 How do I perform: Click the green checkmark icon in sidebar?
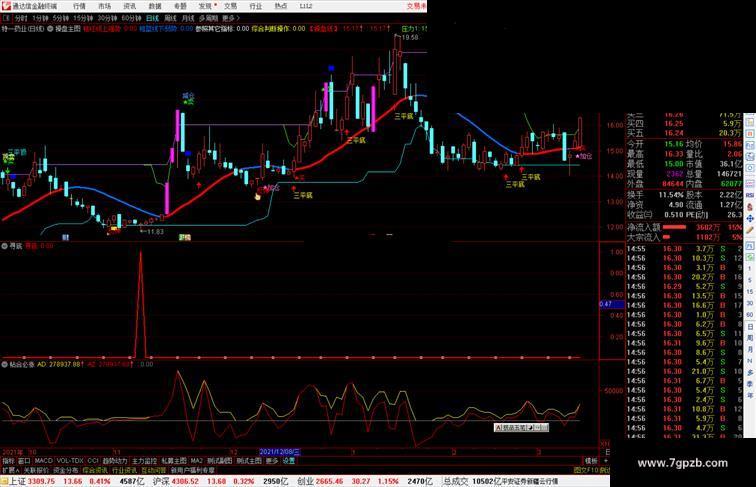point(750,257)
